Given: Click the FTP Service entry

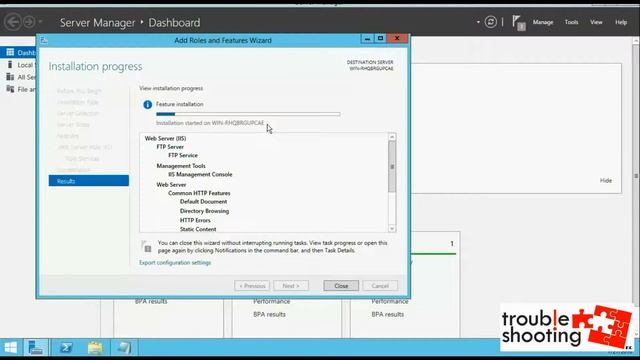Looking at the screenshot, I should (183, 156).
